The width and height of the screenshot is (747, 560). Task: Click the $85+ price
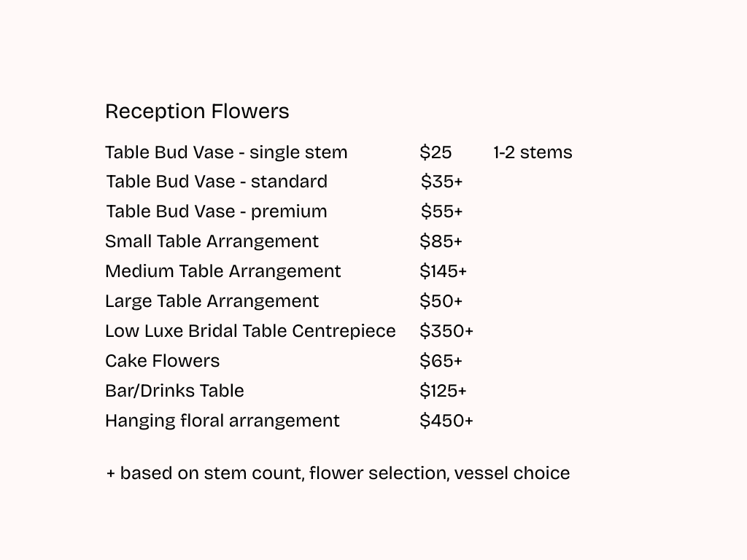[441, 241]
